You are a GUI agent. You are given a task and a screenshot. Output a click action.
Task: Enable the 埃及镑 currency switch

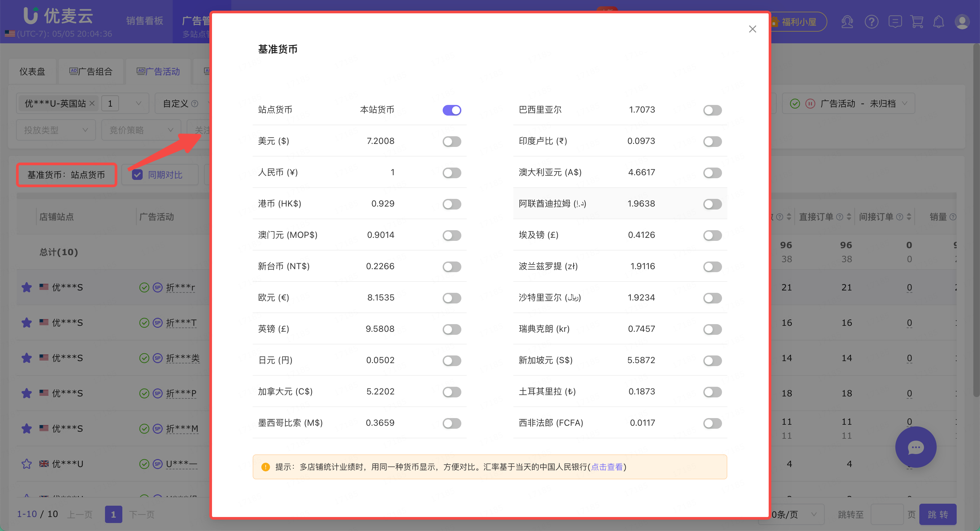coord(712,235)
